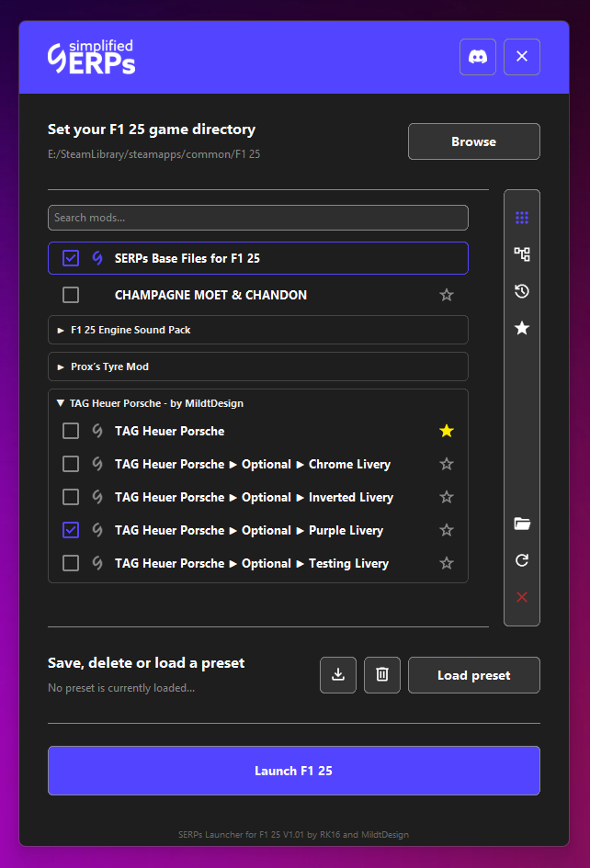The width and height of the screenshot is (590, 868).
Task: Check CHAMPAGNE MOET & CHANDON mod
Action: 71,295
